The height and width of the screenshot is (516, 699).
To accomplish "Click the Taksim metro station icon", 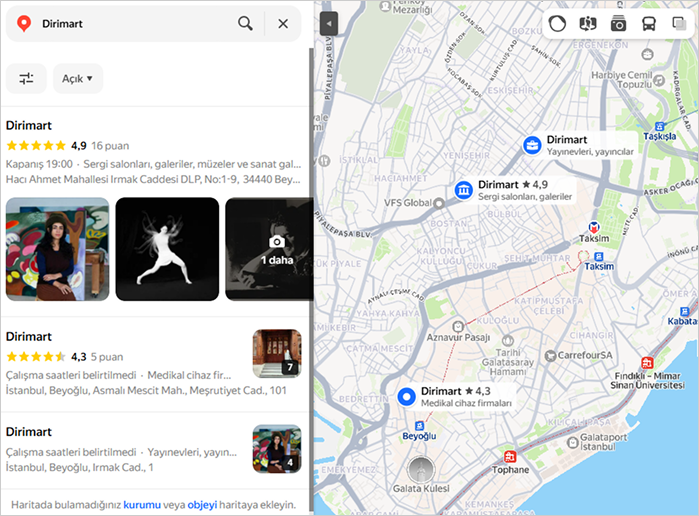I will coord(593,227).
